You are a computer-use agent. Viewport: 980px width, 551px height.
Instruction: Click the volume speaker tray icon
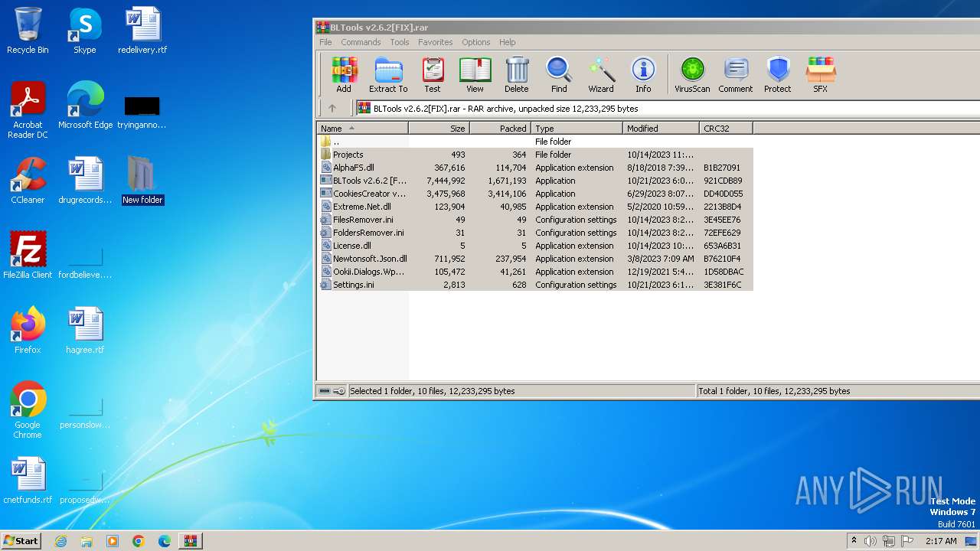(x=871, y=541)
